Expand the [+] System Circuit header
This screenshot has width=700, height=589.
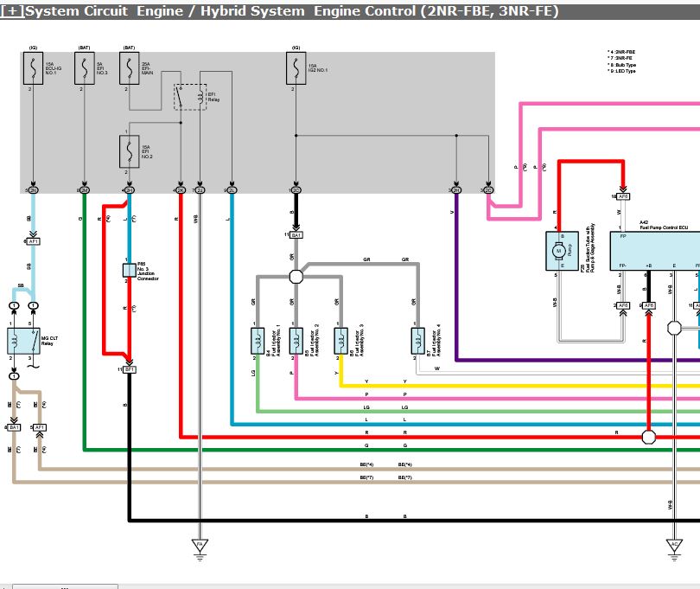point(12,11)
